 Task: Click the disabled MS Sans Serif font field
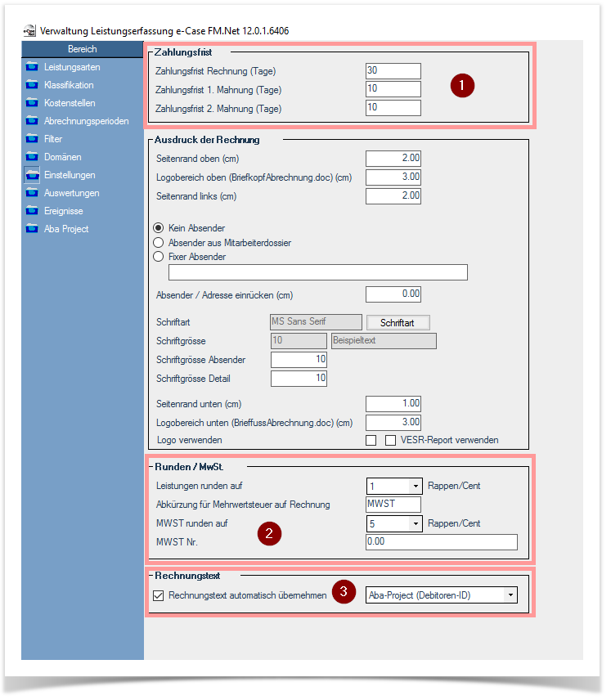(316, 322)
